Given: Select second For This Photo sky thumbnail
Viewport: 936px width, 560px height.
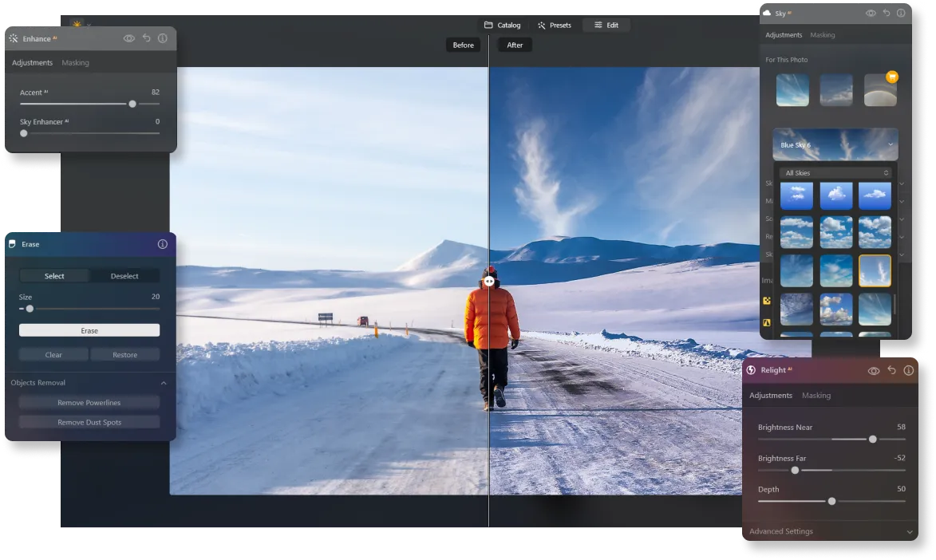Looking at the screenshot, I should 836,90.
